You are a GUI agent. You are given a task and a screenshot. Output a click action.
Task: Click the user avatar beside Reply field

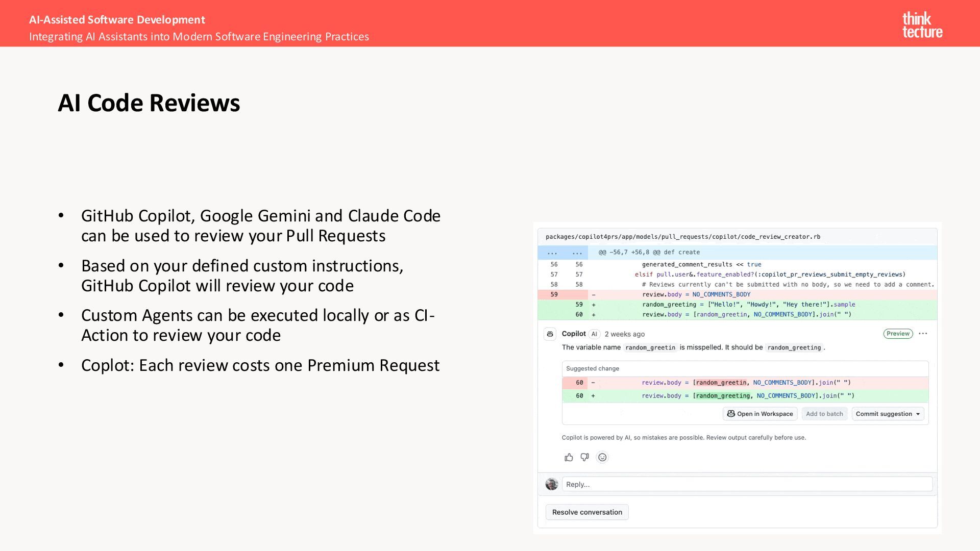(x=552, y=484)
